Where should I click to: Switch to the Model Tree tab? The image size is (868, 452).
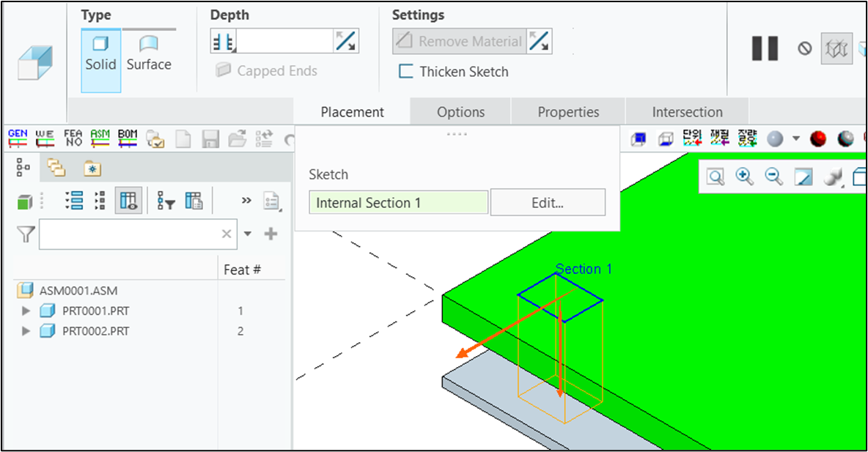pos(23,168)
